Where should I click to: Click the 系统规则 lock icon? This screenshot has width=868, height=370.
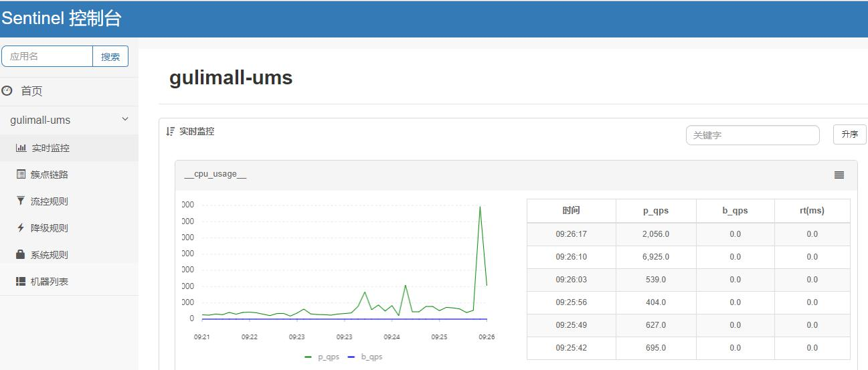[21, 254]
